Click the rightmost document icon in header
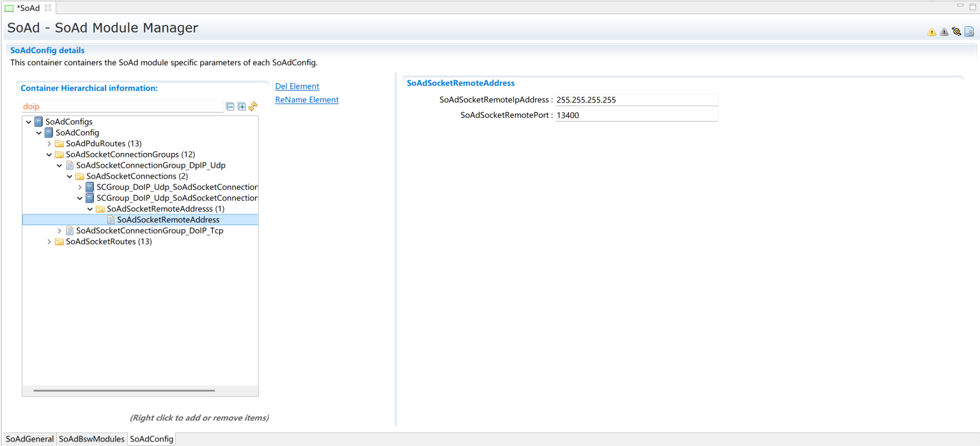Screen dimensions: 980x446 [969, 31]
